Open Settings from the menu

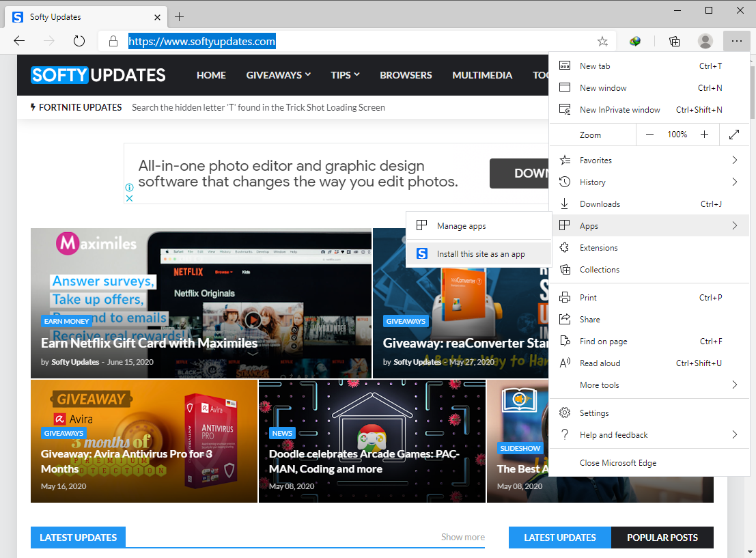[x=649, y=413]
